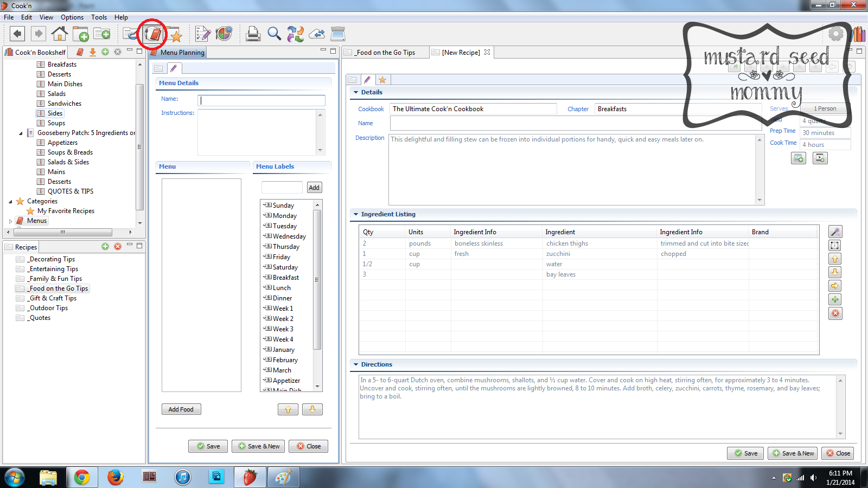
Task: Open the Tools menu
Action: (99, 17)
